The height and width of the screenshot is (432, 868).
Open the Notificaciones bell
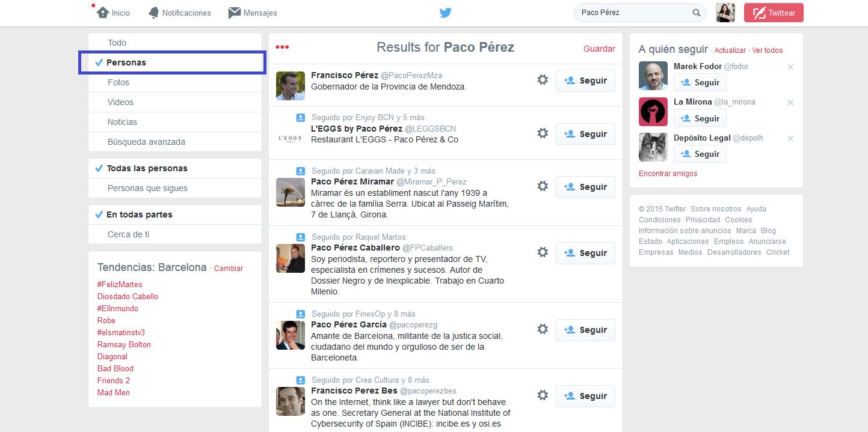pos(154,13)
